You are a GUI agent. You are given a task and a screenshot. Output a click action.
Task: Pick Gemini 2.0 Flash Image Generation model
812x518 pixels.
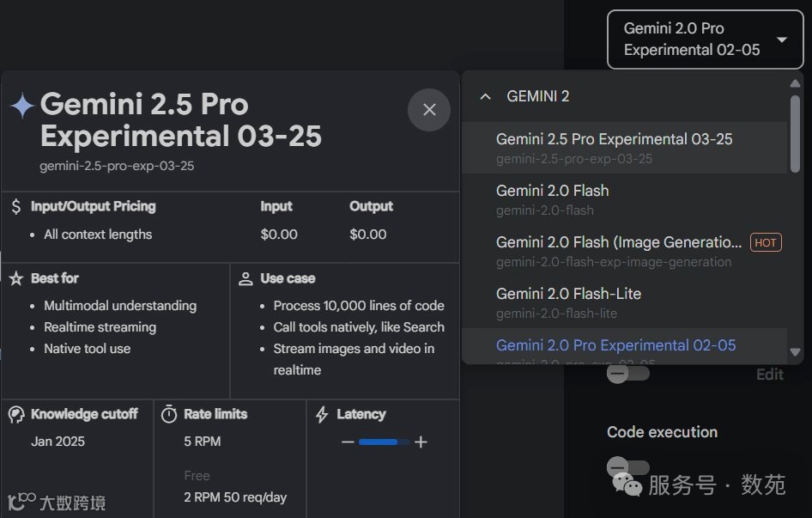pos(625,251)
